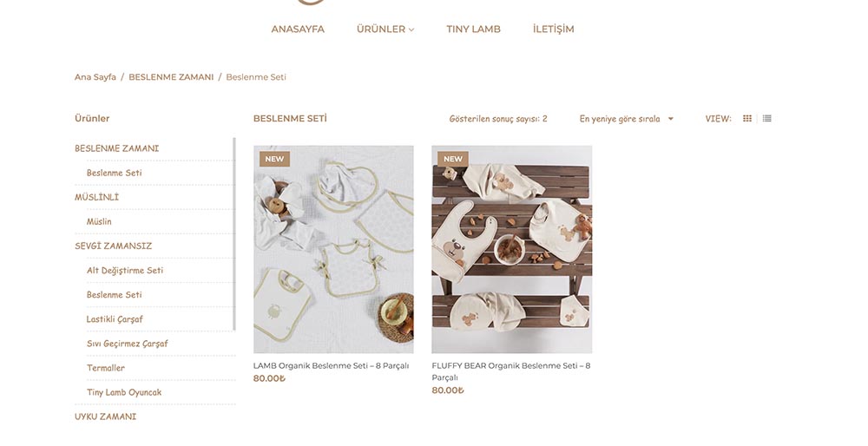Open LAMB Organik Beslenme Seti product image
The width and height of the screenshot is (868, 446).
point(333,250)
